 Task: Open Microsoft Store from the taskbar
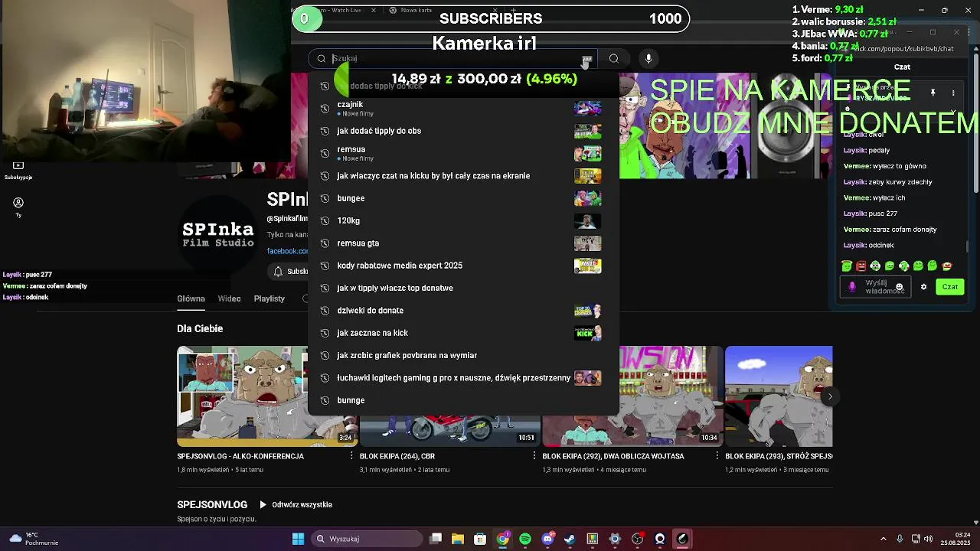(x=479, y=539)
